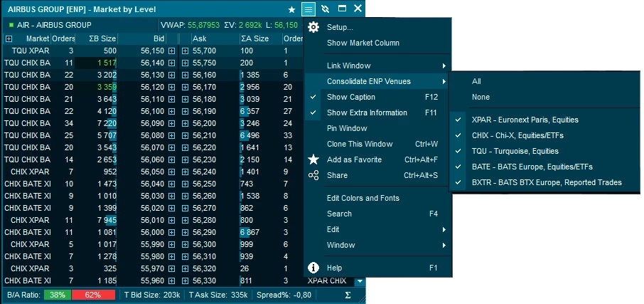Toggle TQU - Turquoise venue checkmark
This screenshot has width=644, height=304.
click(458, 151)
